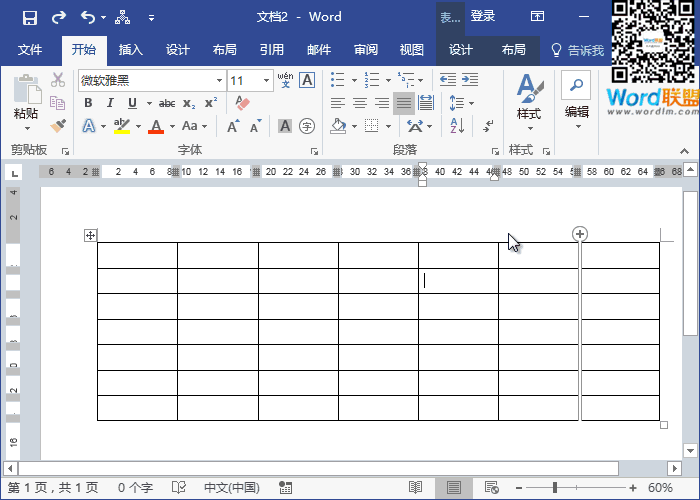The image size is (700, 500).
Task: Toggle Align Center paragraph
Action: coord(360,103)
